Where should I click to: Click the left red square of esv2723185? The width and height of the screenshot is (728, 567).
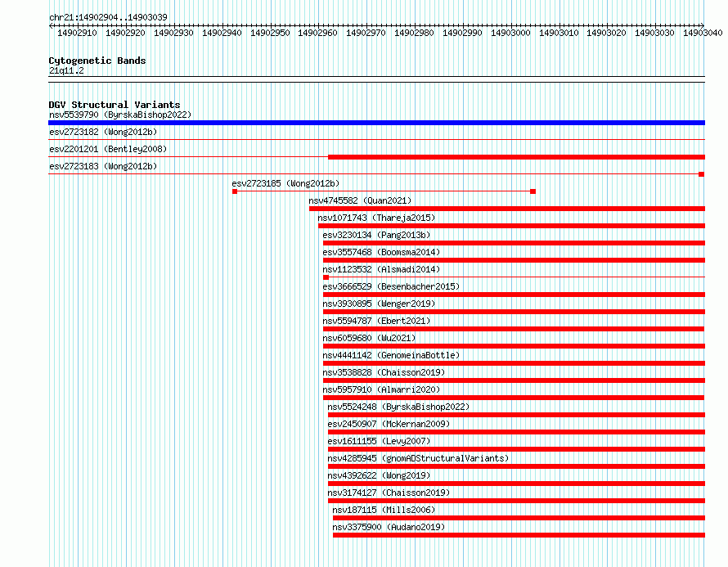(235, 191)
